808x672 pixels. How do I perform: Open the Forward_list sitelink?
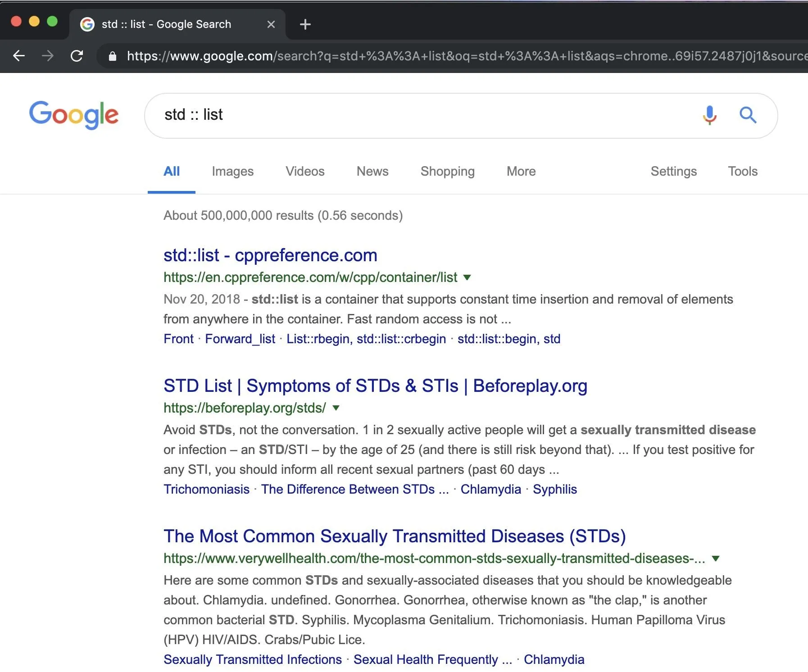click(x=240, y=339)
